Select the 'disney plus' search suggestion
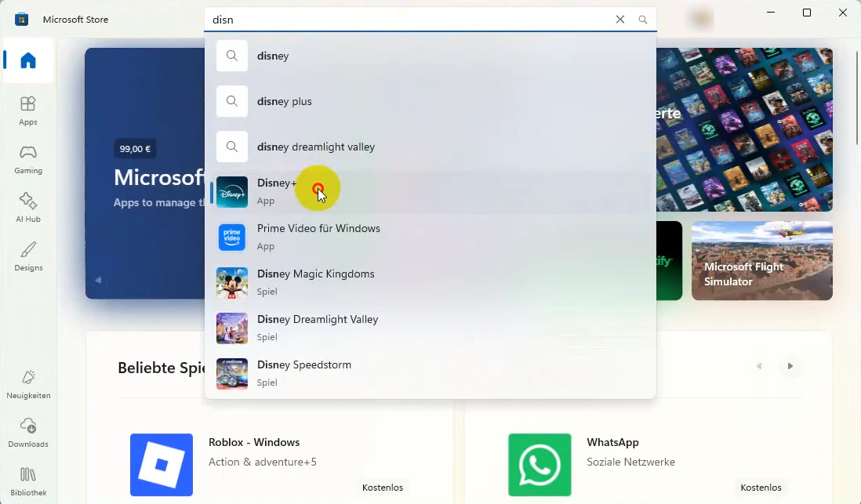 point(430,101)
